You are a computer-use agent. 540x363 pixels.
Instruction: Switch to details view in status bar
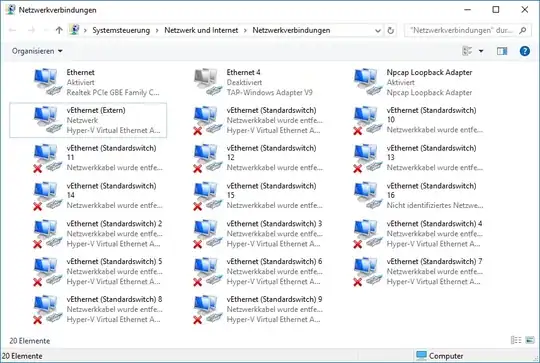(516, 340)
